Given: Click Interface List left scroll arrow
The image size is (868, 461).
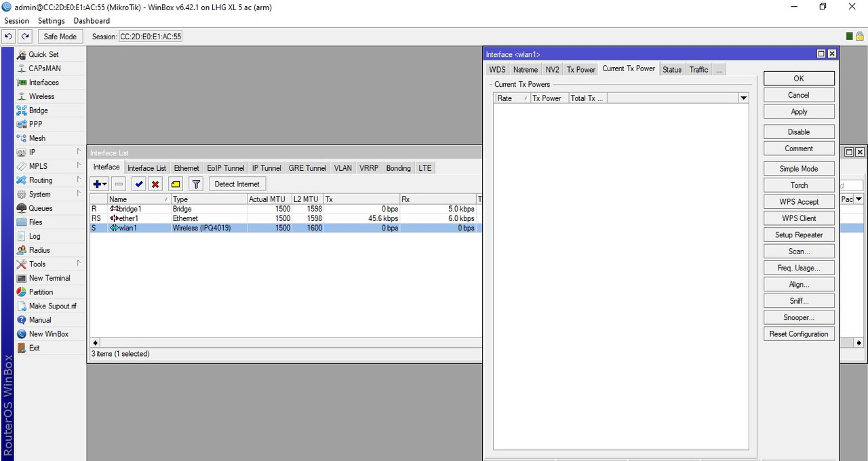Looking at the screenshot, I should click(x=94, y=343).
